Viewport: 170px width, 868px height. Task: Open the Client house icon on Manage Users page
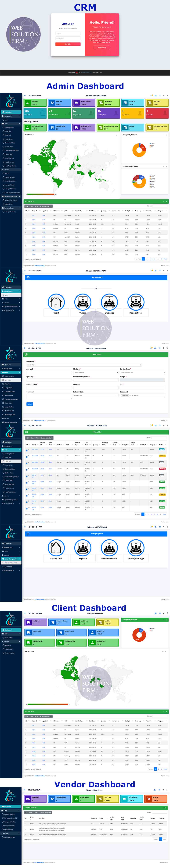click(56, 302)
